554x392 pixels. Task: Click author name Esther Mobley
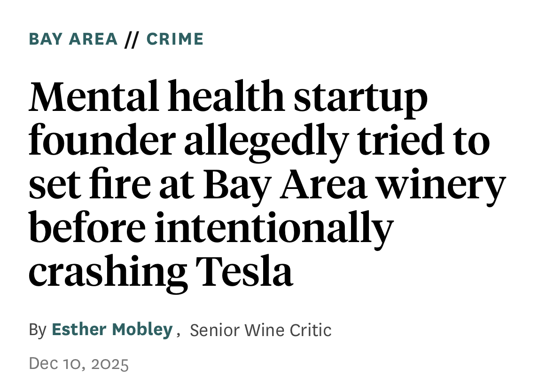click(x=112, y=330)
